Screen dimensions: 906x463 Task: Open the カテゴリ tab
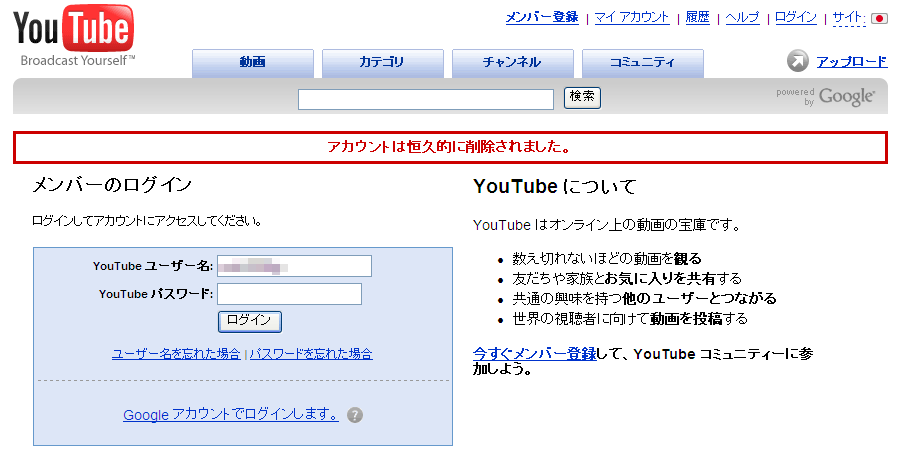(x=383, y=63)
